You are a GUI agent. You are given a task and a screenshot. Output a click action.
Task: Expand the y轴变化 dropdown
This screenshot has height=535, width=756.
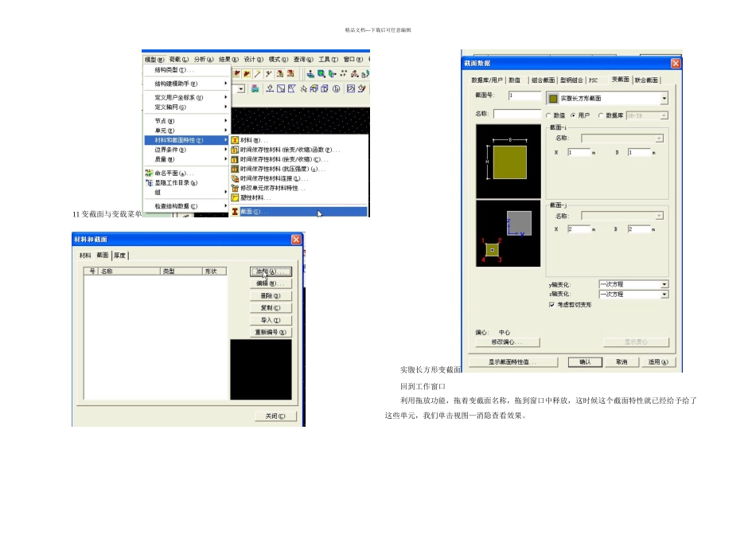pyautogui.click(x=664, y=284)
